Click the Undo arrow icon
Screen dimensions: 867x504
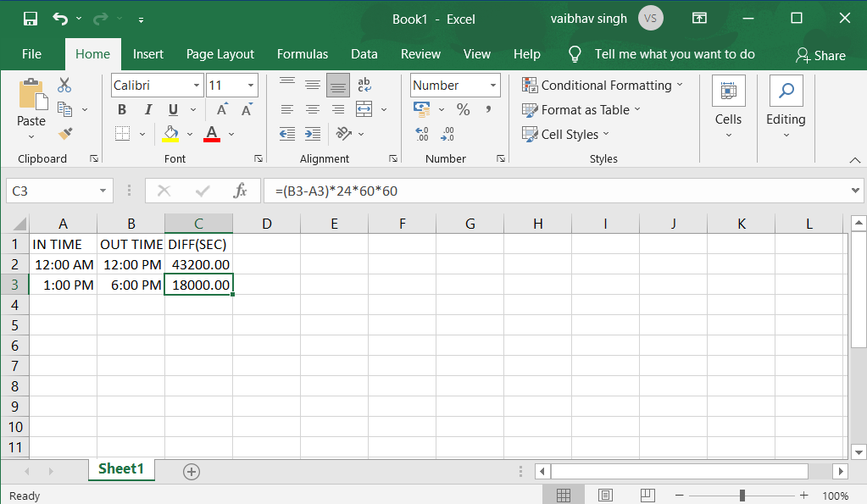59,19
